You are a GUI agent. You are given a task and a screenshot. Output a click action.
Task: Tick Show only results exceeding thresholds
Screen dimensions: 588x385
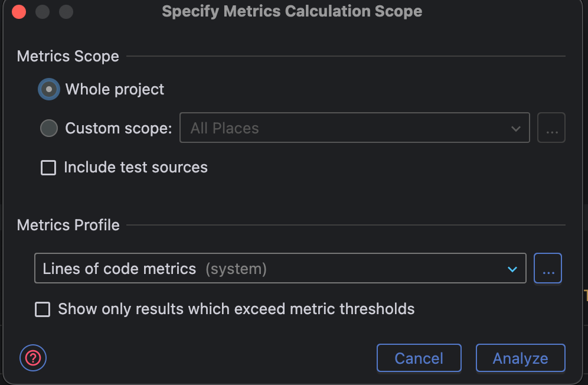(43, 309)
